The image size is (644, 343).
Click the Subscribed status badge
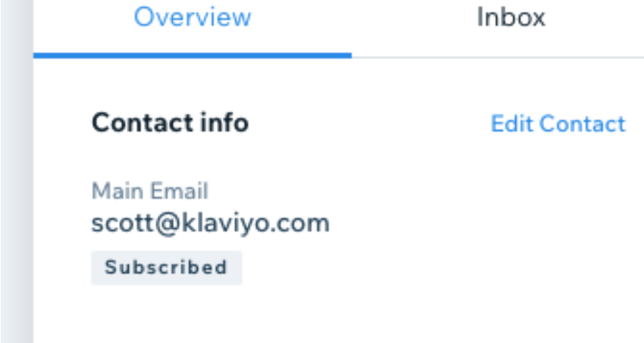166,267
